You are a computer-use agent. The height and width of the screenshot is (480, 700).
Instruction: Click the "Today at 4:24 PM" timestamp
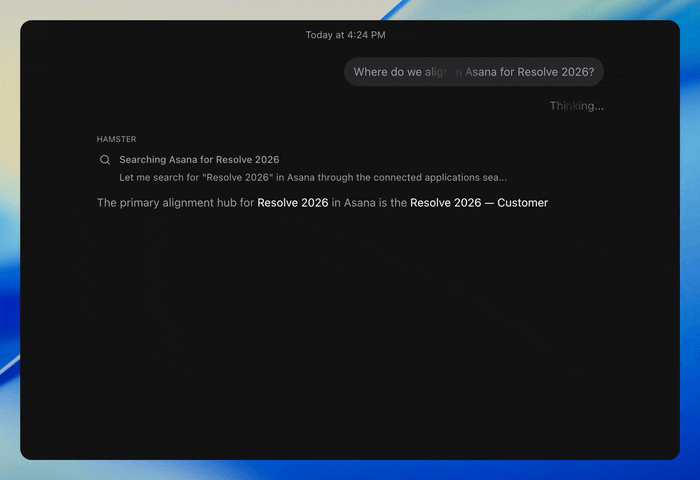click(x=346, y=35)
